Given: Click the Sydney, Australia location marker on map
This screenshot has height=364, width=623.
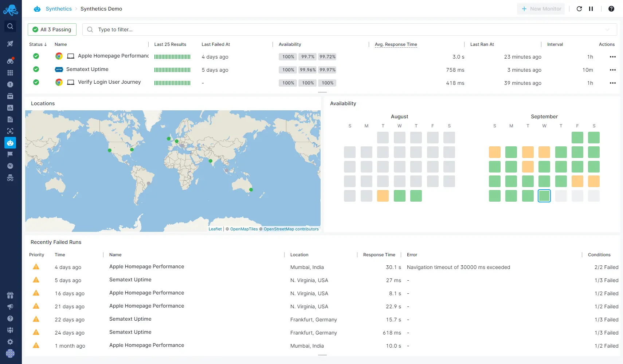Looking at the screenshot, I should pyautogui.click(x=251, y=190).
